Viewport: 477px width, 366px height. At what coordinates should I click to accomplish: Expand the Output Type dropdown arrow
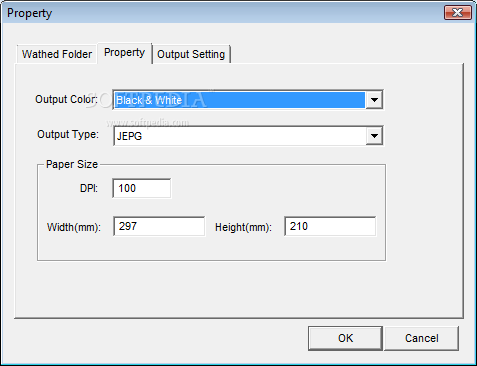coord(374,136)
